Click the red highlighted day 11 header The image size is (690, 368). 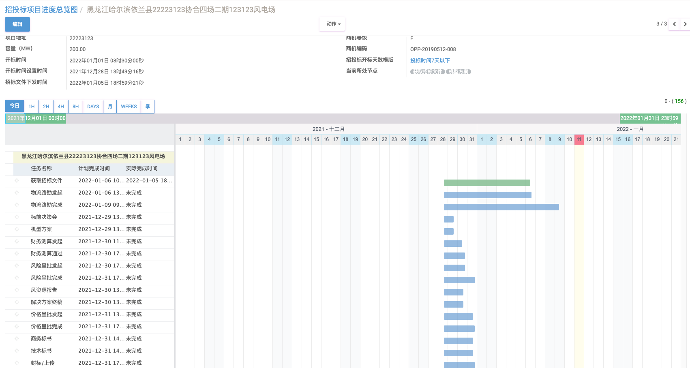[579, 139]
